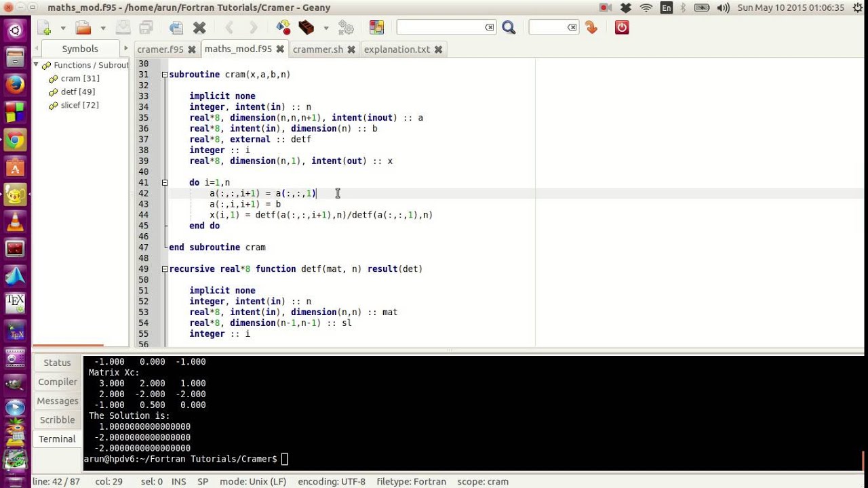Click 'mode: Unix (LF)' in status bar
868x488 pixels.
click(253, 482)
